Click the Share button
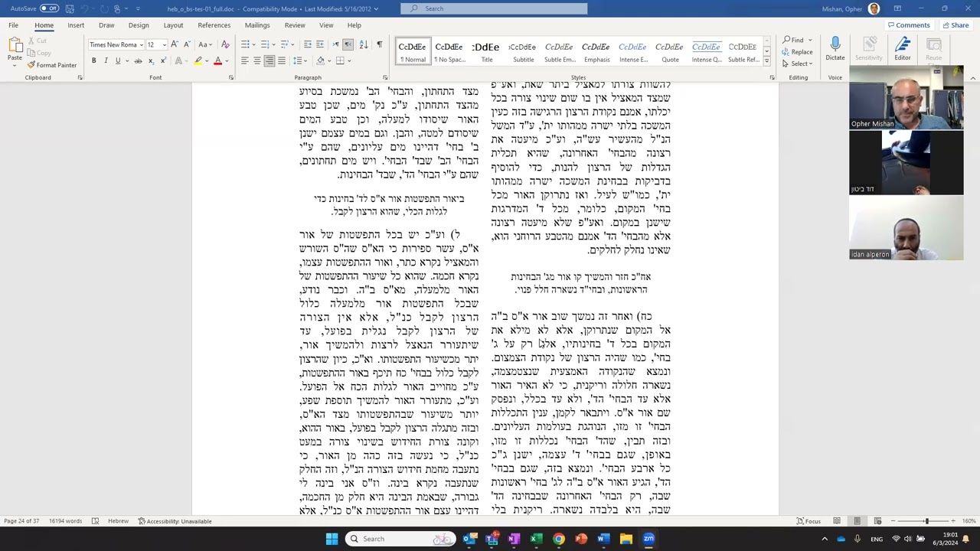This screenshot has height=551, width=980. click(x=955, y=25)
